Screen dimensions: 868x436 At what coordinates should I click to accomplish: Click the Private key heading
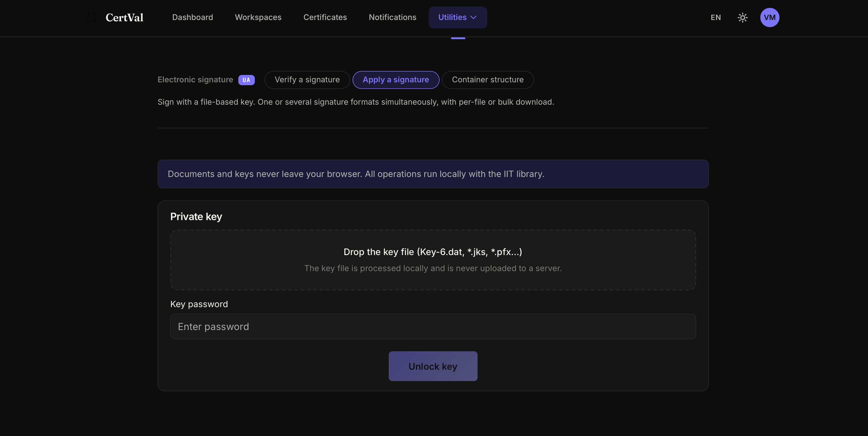(196, 216)
